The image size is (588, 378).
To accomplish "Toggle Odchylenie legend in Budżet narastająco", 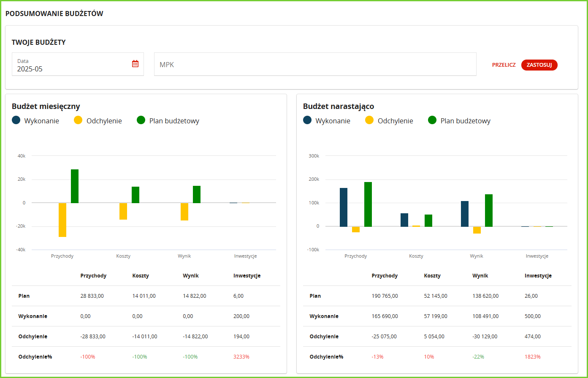I will click(389, 120).
